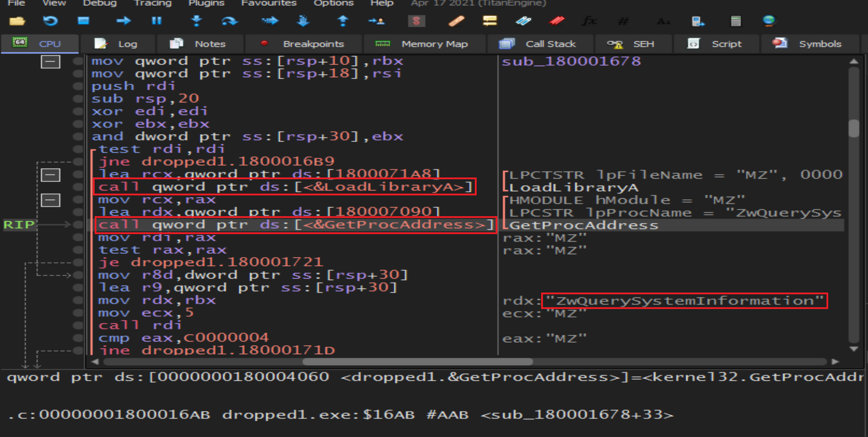Toggle breakpoint bullet on 'push rdi' line

[78, 86]
